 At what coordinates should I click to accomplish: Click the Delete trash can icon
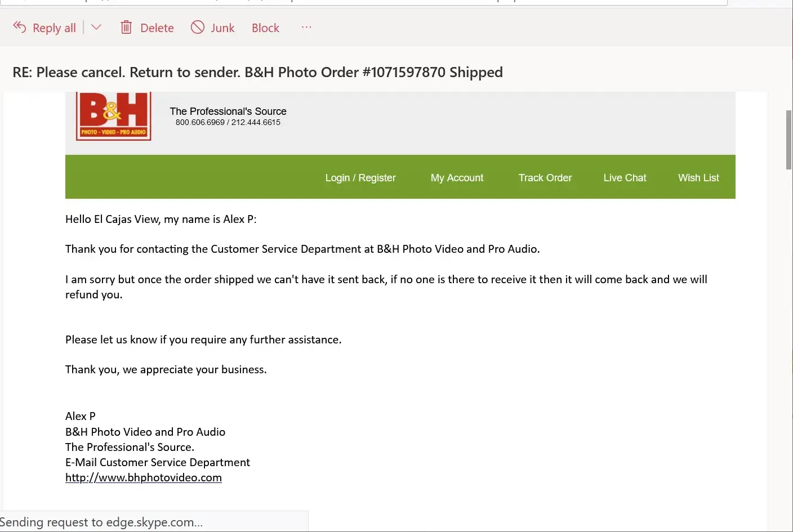[126, 27]
